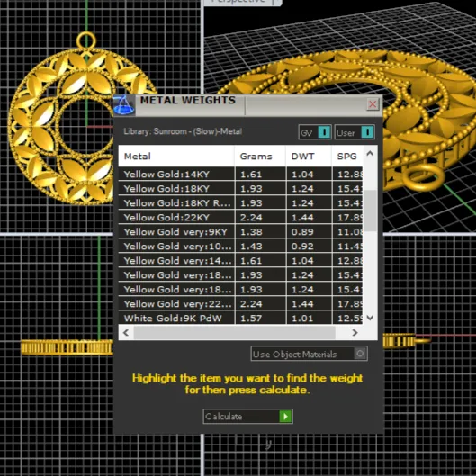Close the Metal Weights dialog
476x476 pixels.
tap(373, 104)
